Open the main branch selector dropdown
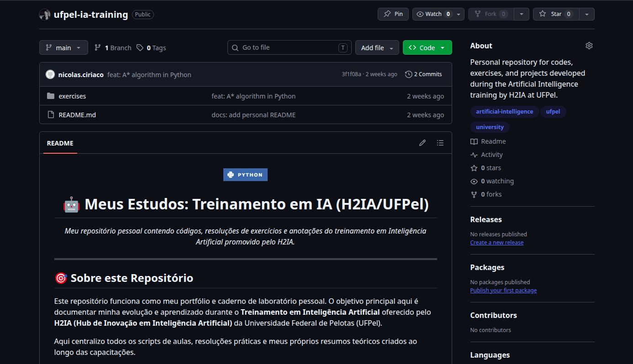This screenshot has width=633, height=364. [63, 47]
